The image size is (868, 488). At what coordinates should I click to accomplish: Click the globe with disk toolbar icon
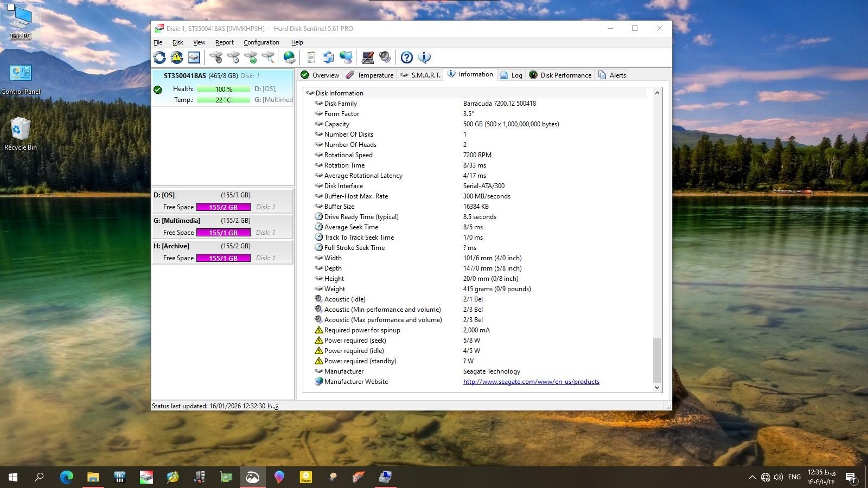(290, 57)
